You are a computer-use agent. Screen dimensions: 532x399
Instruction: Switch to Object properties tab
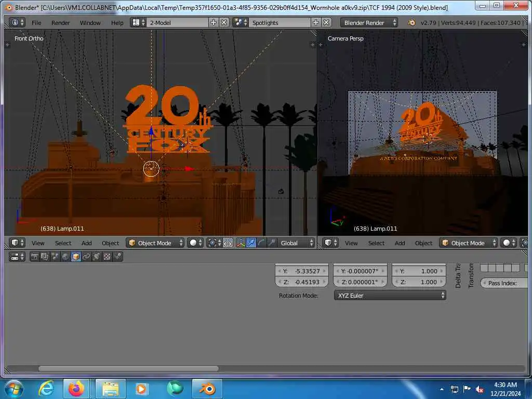pos(76,257)
